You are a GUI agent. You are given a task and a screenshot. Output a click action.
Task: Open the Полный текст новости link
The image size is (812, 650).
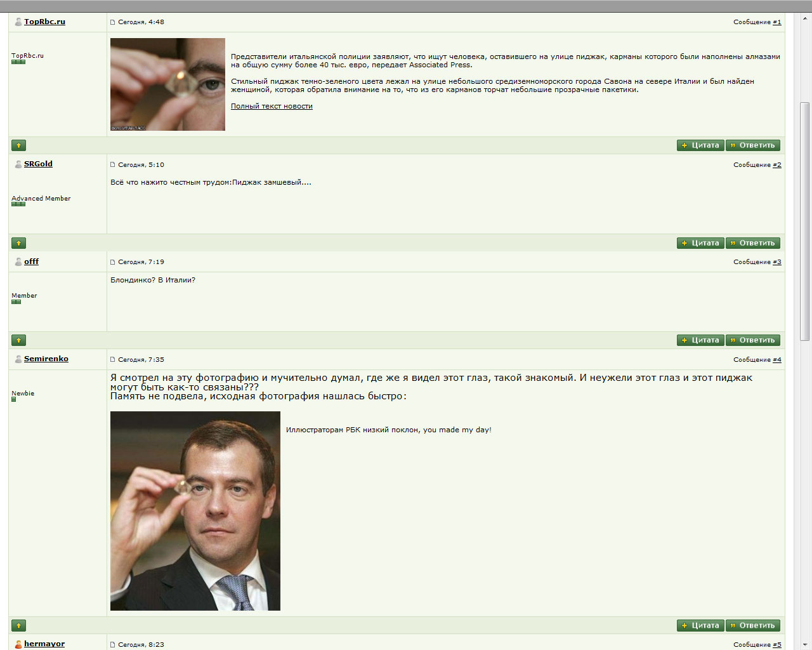(272, 106)
